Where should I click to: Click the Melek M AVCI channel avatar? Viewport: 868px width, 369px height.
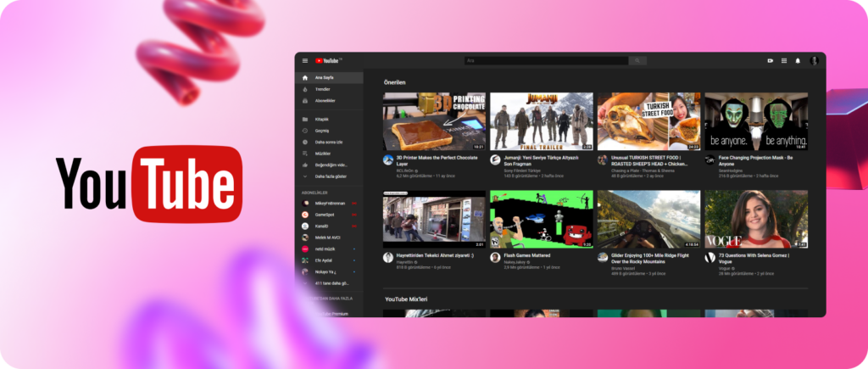tap(304, 238)
